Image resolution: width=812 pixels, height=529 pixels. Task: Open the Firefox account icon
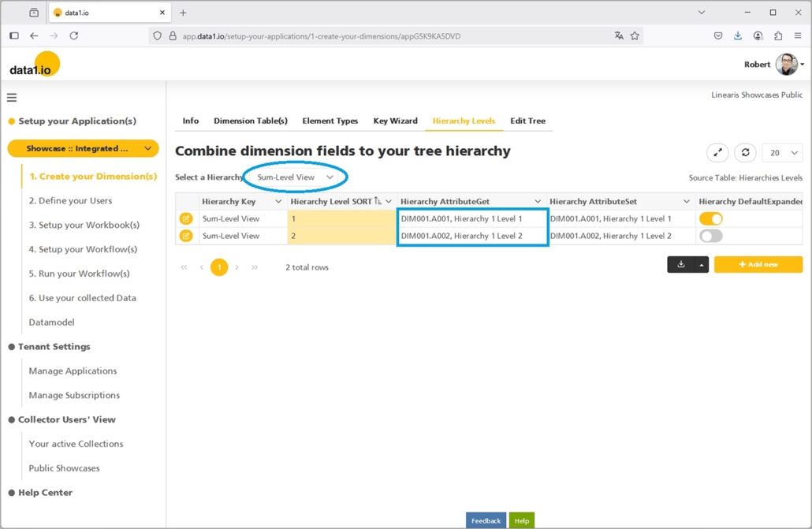tap(758, 35)
